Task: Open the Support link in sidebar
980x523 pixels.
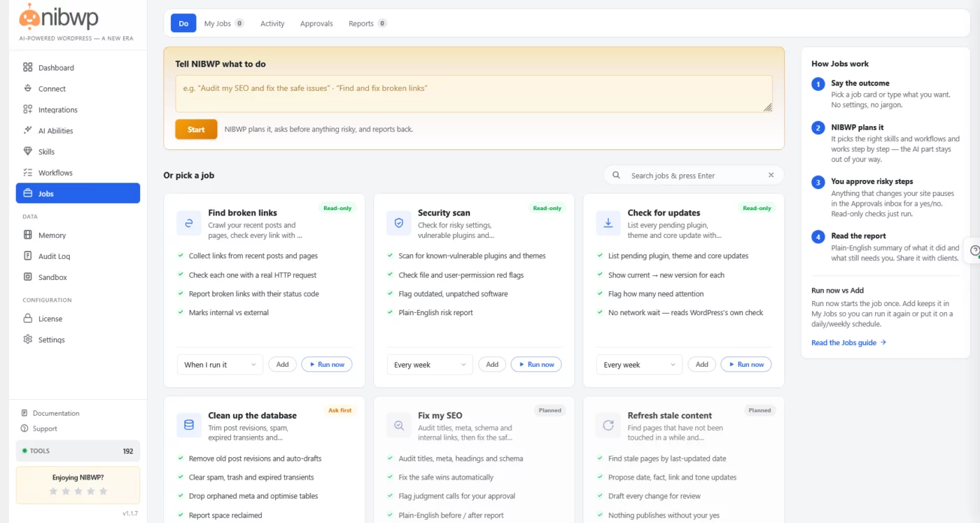Action: (39, 428)
